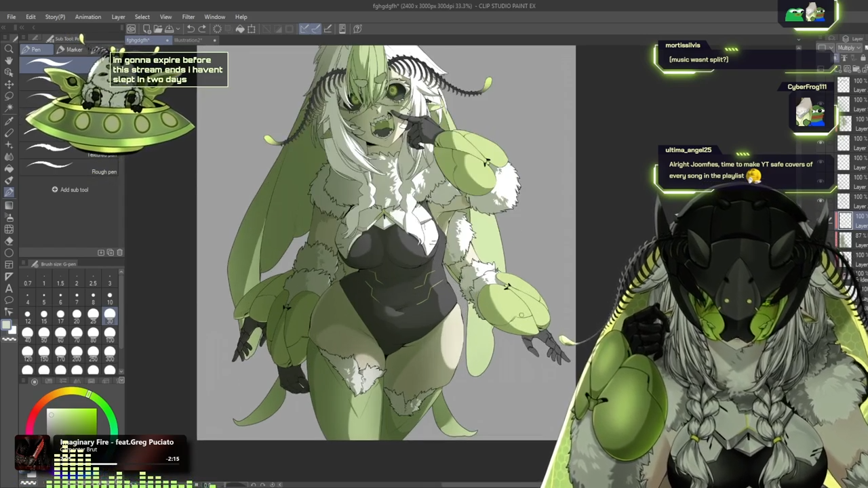Select the Text tool

click(9, 288)
